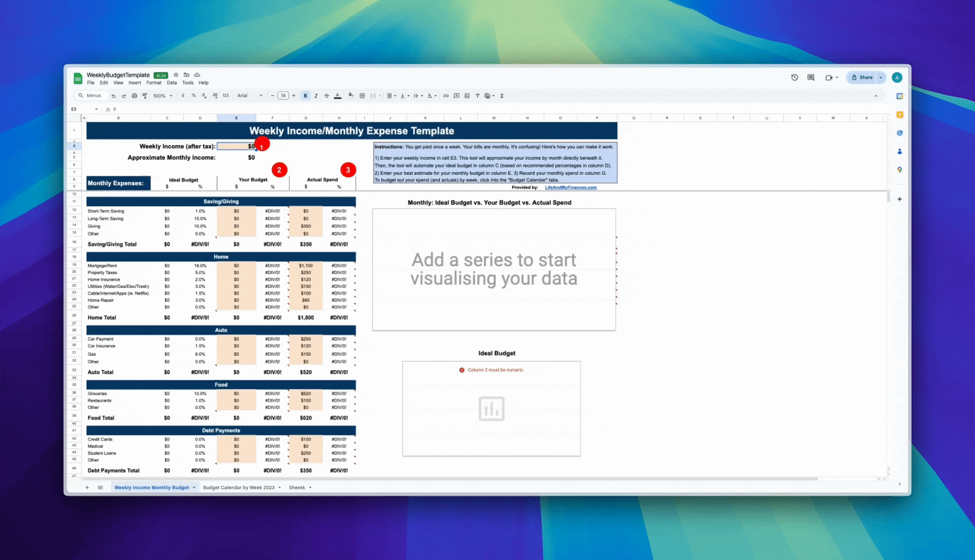Open version history via the clock icon
Screen dimensions: 975x560
[794, 77]
